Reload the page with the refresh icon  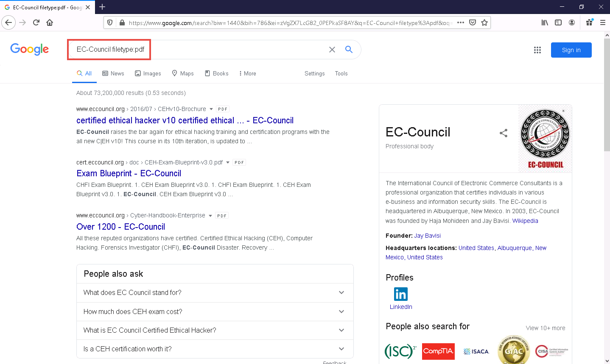coord(36,22)
